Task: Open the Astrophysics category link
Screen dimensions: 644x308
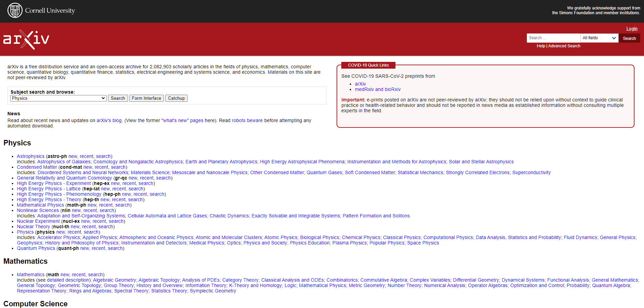Action: [x=31, y=156]
